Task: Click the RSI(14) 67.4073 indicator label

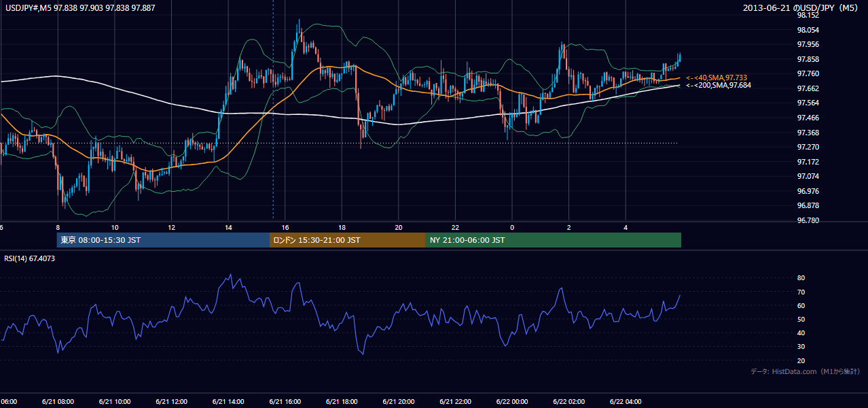Action: [x=30, y=258]
